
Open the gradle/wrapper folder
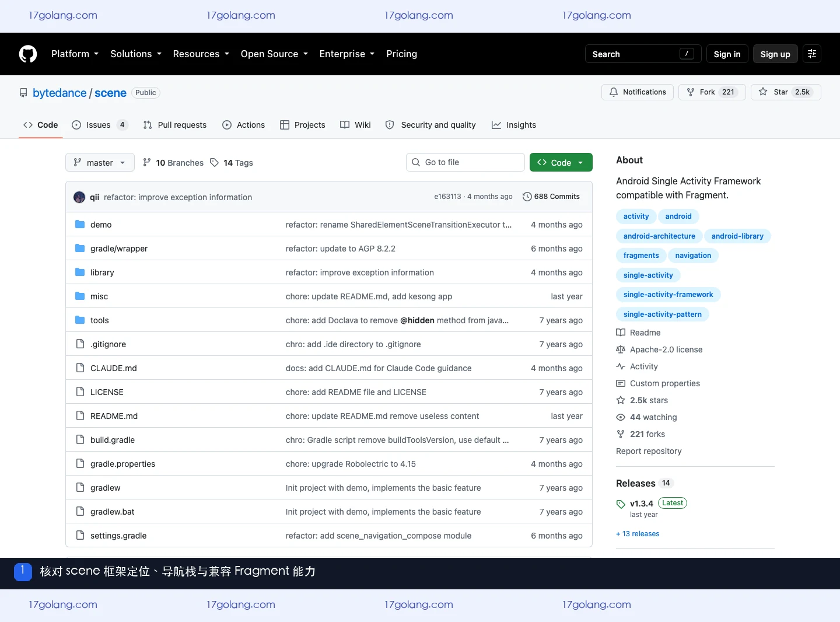tap(119, 249)
